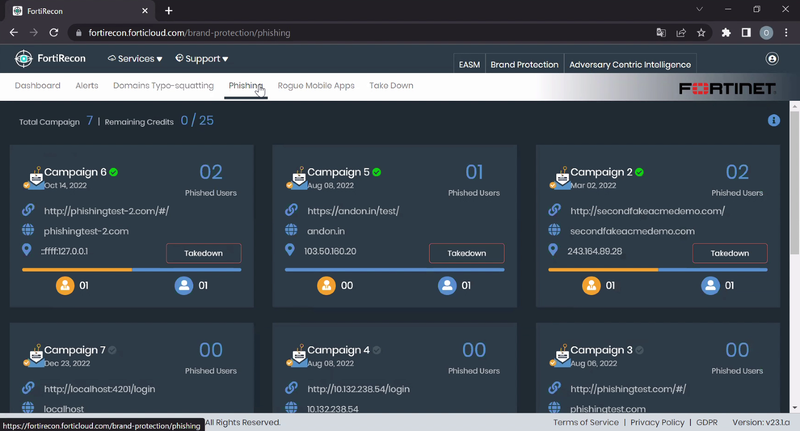The width and height of the screenshot is (800, 431).
Task: Open http://10.132.238.54/login link
Action: point(358,389)
